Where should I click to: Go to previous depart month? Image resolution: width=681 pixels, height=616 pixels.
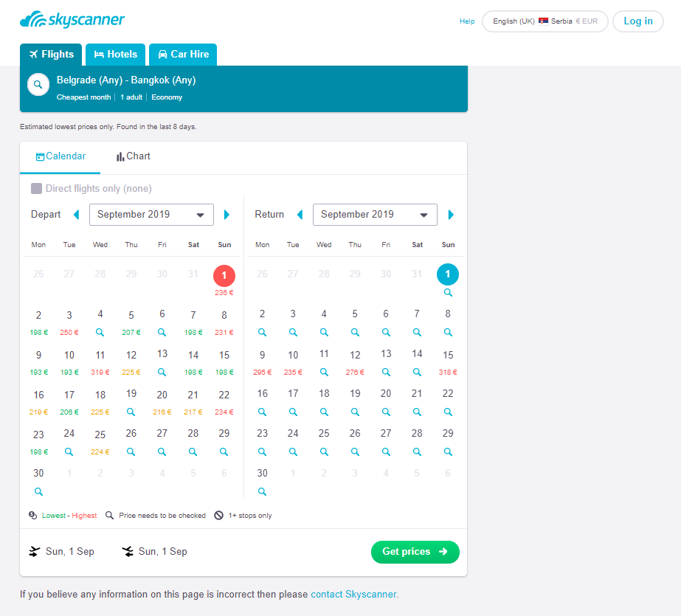click(x=77, y=215)
